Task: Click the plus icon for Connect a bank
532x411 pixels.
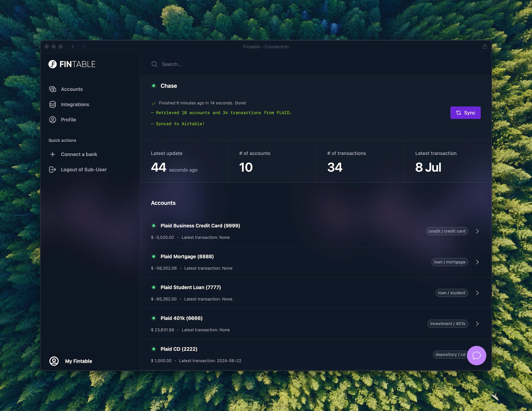Action: (53, 154)
